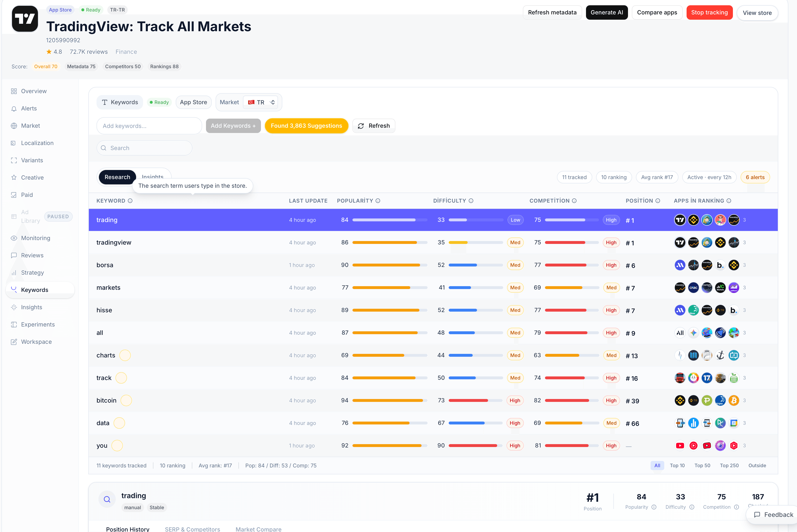Filter by Outside rankings

click(x=757, y=466)
